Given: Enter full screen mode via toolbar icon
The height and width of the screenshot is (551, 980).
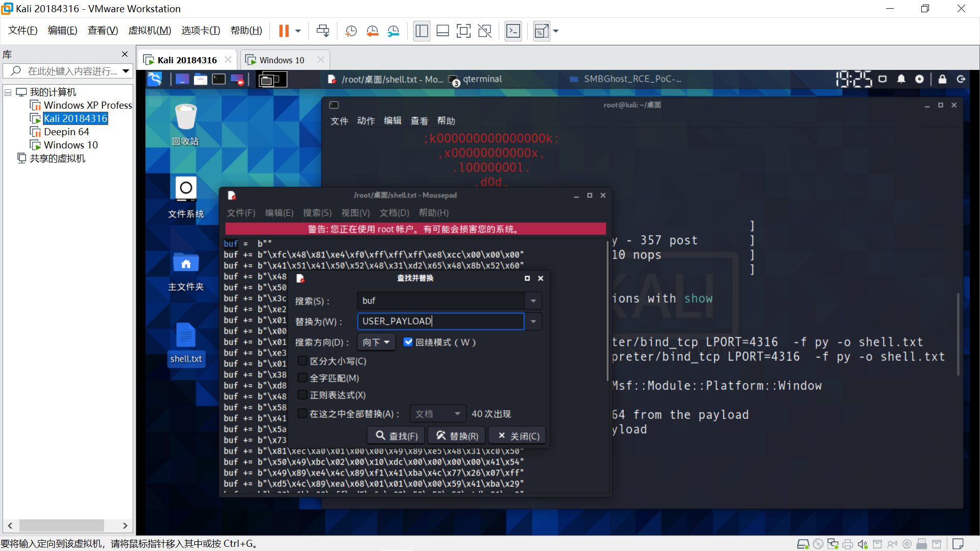Looking at the screenshot, I should pyautogui.click(x=463, y=31).
